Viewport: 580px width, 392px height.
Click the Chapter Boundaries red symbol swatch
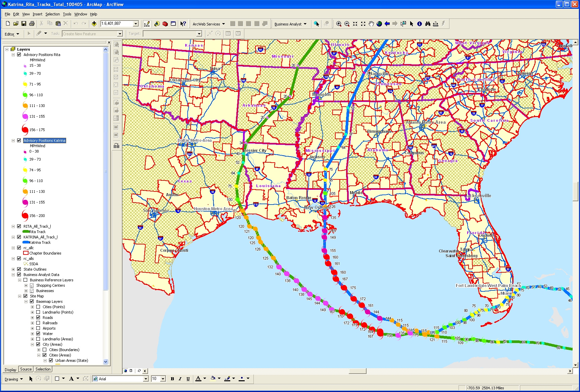tap(26, 253)
